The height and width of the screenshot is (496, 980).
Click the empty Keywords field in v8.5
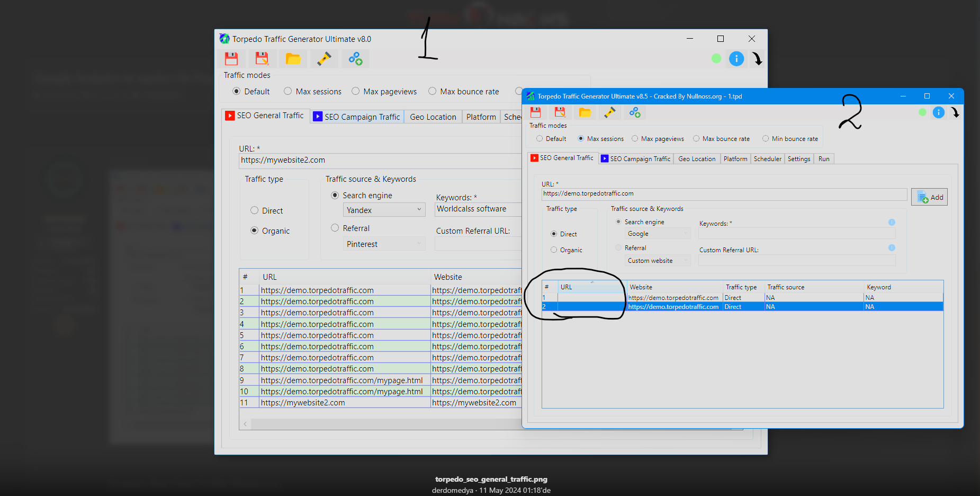(x=797, y=233)
